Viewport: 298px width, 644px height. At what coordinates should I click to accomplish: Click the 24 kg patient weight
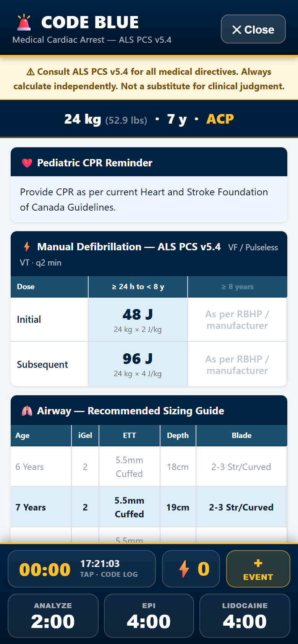coord(83,119)
